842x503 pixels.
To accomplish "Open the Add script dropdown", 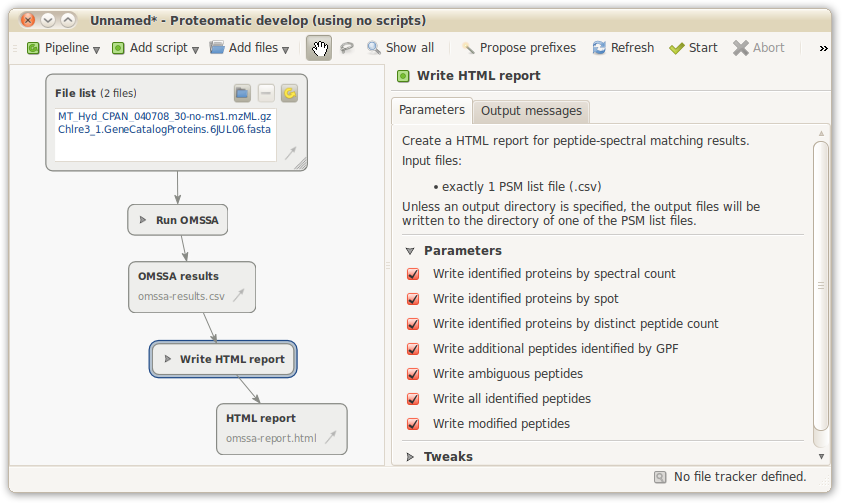I will tap(155, 48).
